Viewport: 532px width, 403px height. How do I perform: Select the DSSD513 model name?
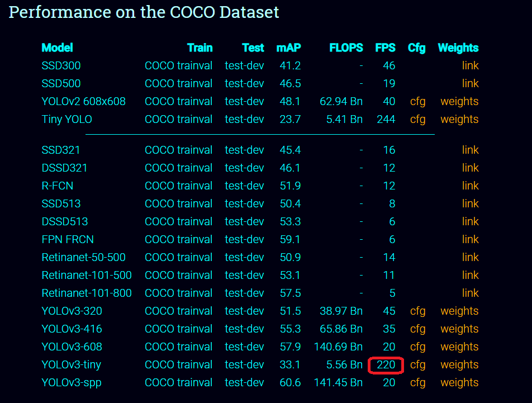(x=64, y=221)
